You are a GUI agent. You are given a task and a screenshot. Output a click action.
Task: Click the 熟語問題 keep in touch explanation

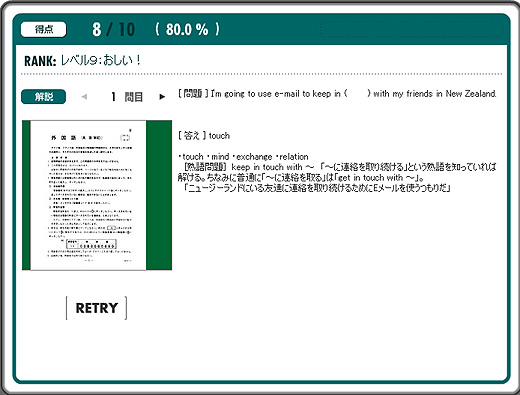click(x=337, y=172)
